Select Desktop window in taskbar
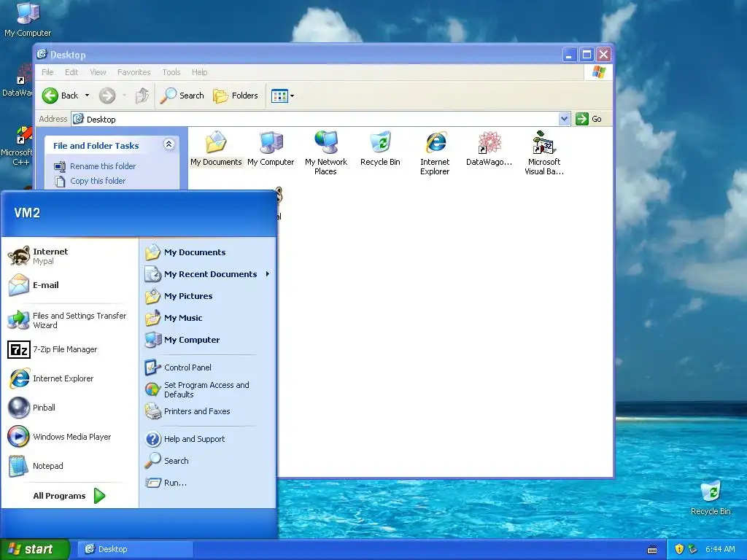Screen dimensions: 747x560 [135, 549]
